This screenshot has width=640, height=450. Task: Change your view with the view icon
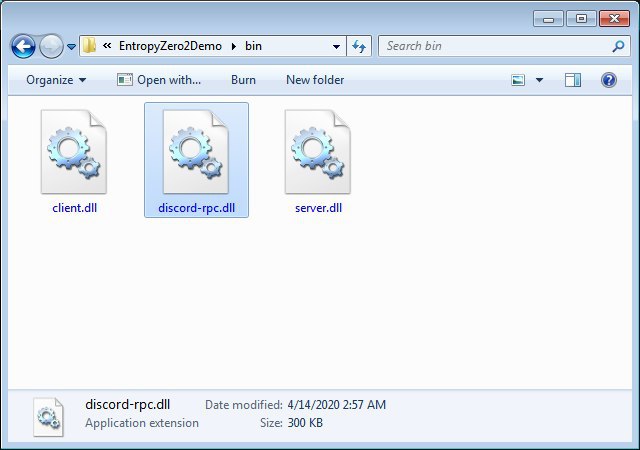tap(518, 80)
